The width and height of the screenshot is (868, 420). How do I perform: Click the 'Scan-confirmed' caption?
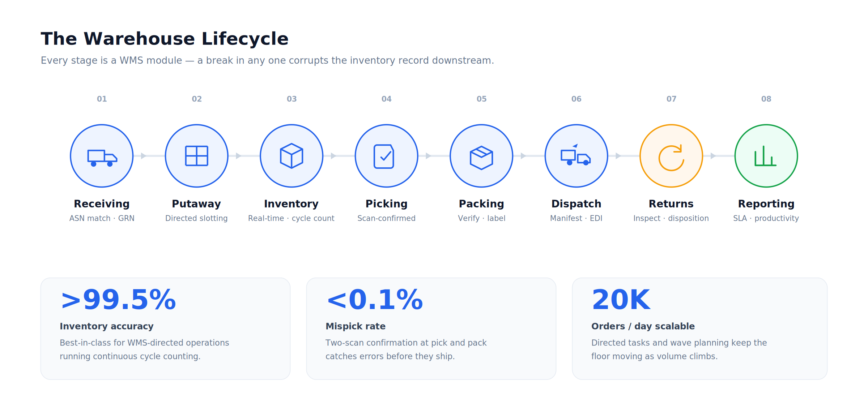[387, 218]
